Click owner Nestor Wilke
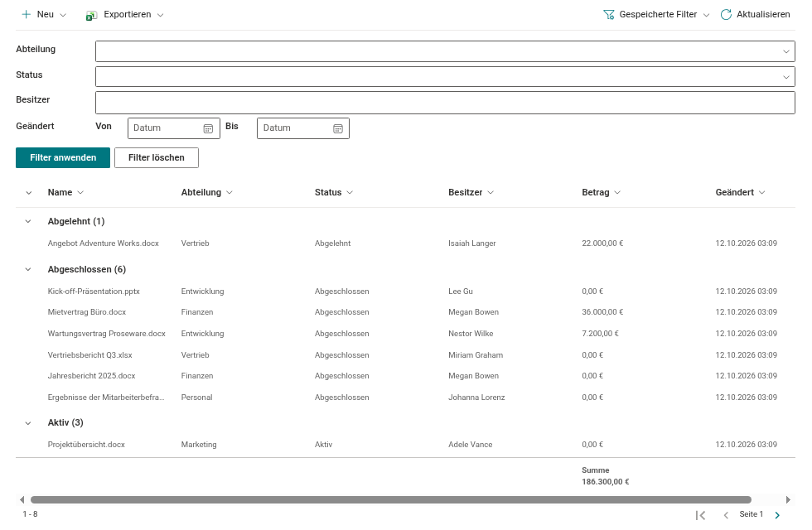The height and width of the screenshot is (530, 812). click(471, 334)
